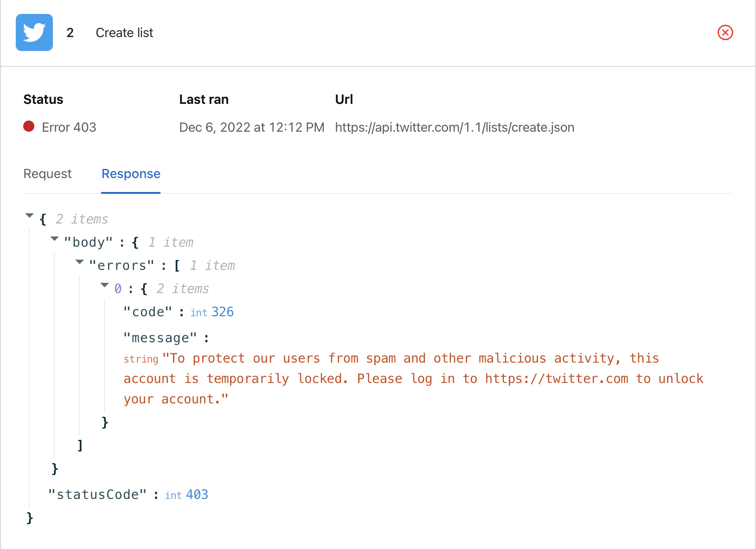Click the 326 error code value

(223, 312)
